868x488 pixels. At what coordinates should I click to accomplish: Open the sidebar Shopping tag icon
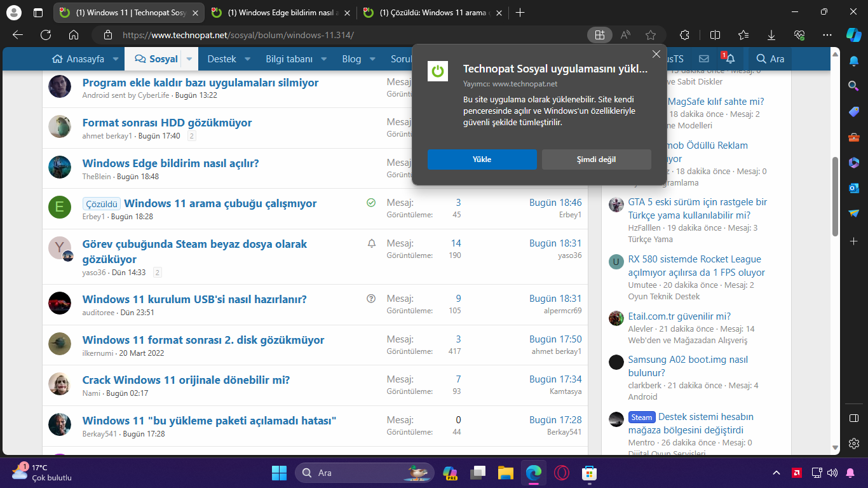tap(854, 111)
